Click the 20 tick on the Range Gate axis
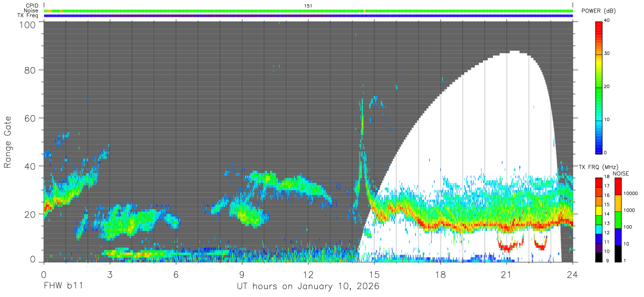This screenshot has height=297, width=644. [x=29, y=214]
